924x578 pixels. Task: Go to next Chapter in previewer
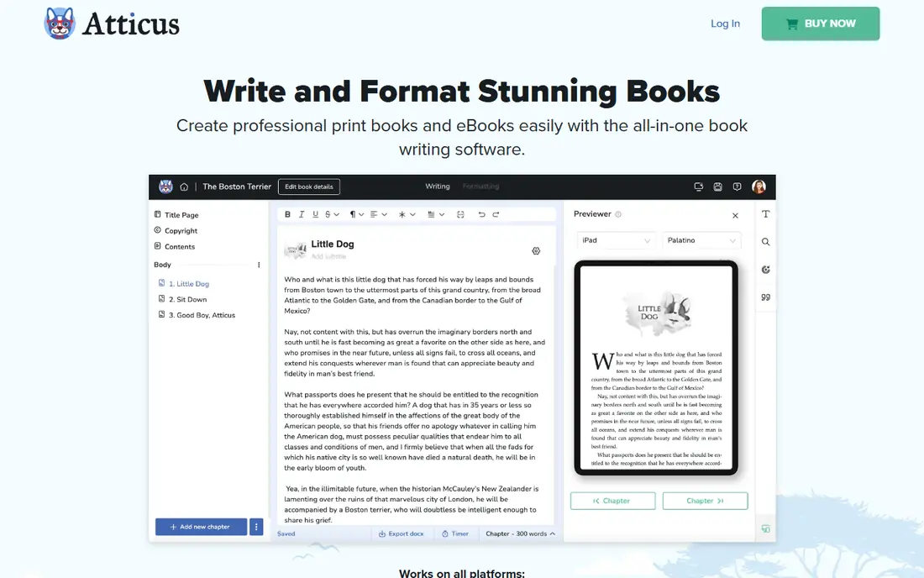pyautogui.click(x=706, y=501)
